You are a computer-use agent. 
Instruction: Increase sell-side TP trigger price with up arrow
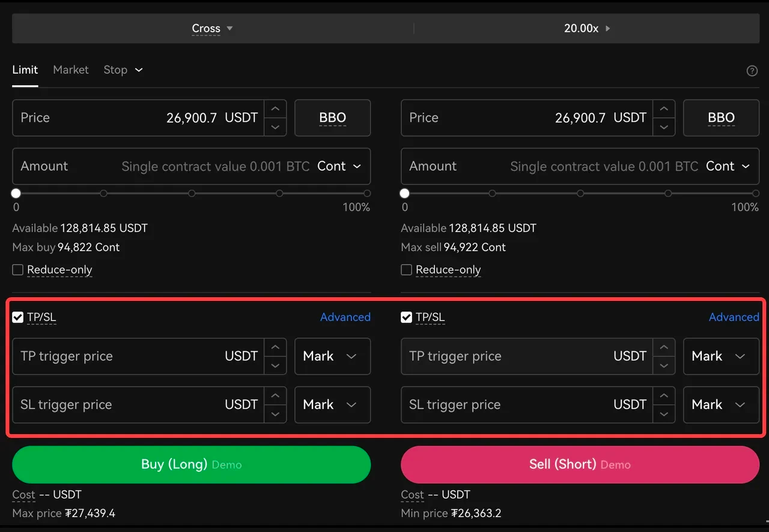point(664,347)
